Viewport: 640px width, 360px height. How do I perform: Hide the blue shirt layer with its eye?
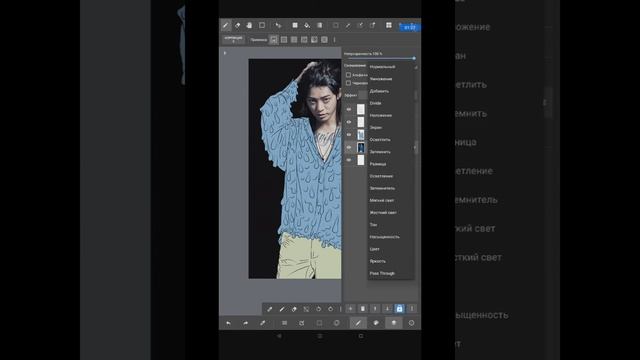[x=349, y=134]
